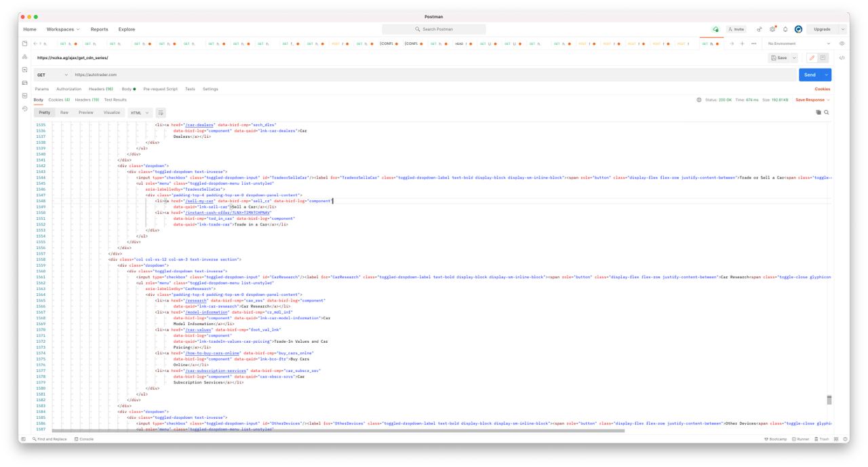Open the APIs sidebar icon
The height and width of the screenshot is (467, 868).
[25, 57]
